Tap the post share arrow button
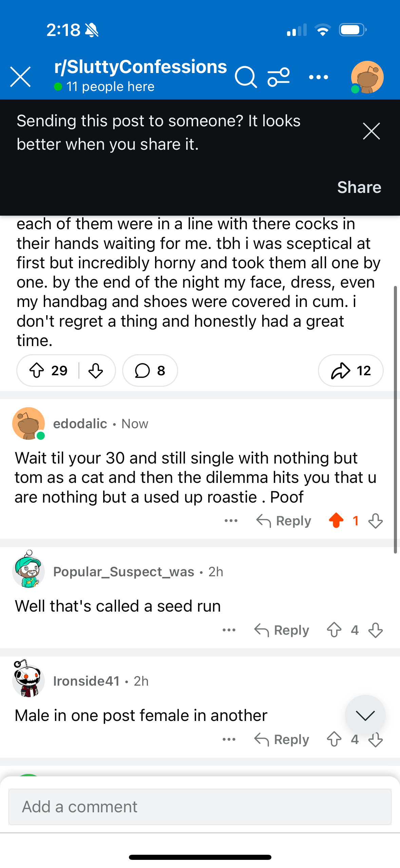The image size is (400, 868). [x=350, y=370]
